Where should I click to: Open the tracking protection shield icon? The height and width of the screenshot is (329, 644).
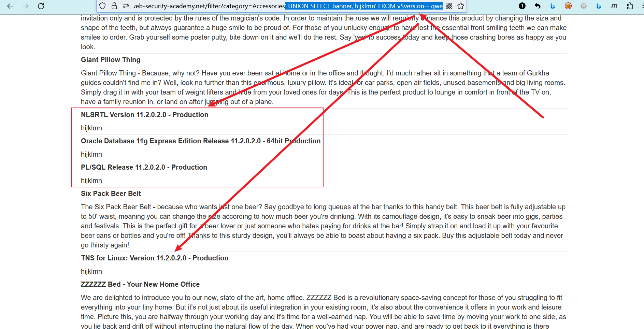tap(102, 6)
